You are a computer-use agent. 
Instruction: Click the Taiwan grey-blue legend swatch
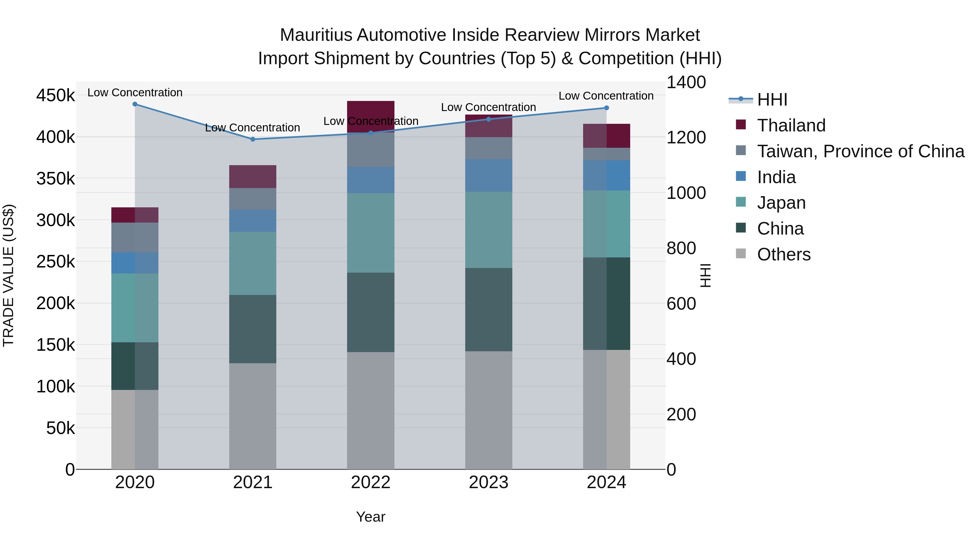point(741,150)
